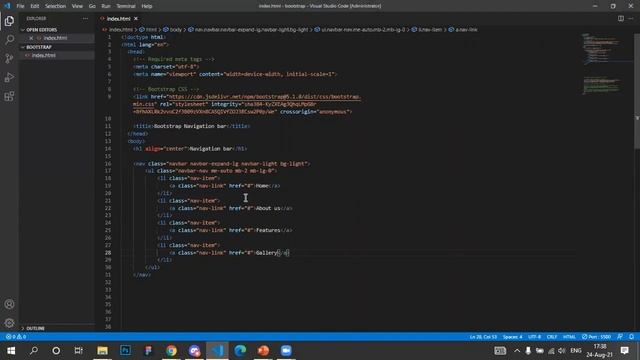
Task: Open editor More Actions ellipsis
Action: tap(631, 18)
